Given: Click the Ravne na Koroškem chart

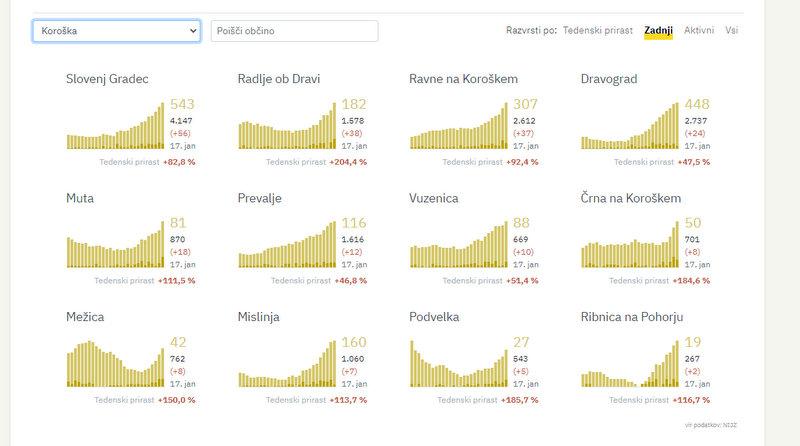Looking at the screenshot, I should [459, 127].
